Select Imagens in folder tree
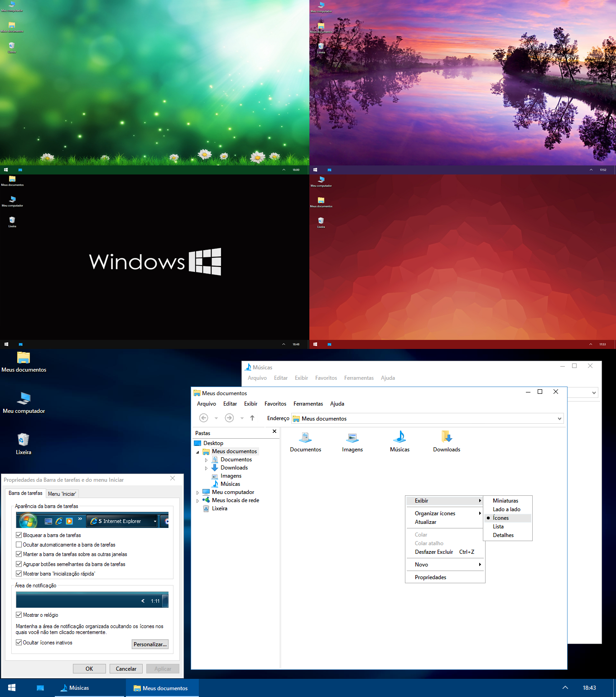Screen dimensions: 616x697 click(x=226, y=476)
